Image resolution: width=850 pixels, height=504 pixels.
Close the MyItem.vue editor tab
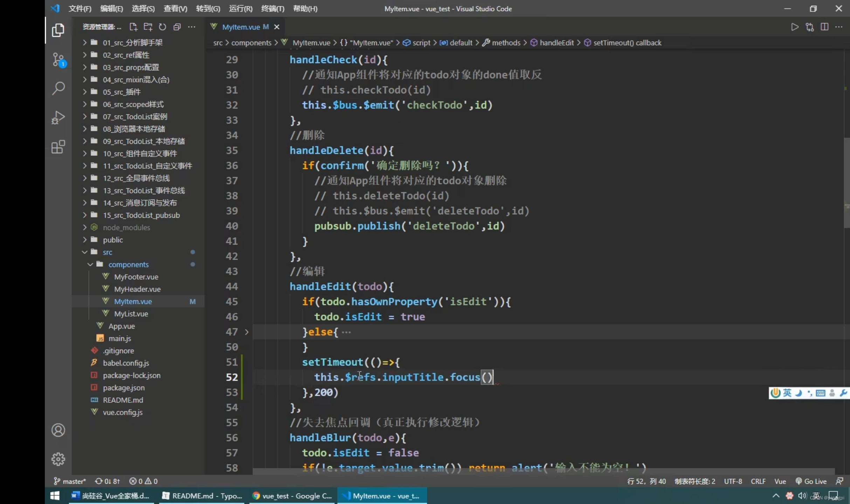pyautogui.click(x=277, y=27)
